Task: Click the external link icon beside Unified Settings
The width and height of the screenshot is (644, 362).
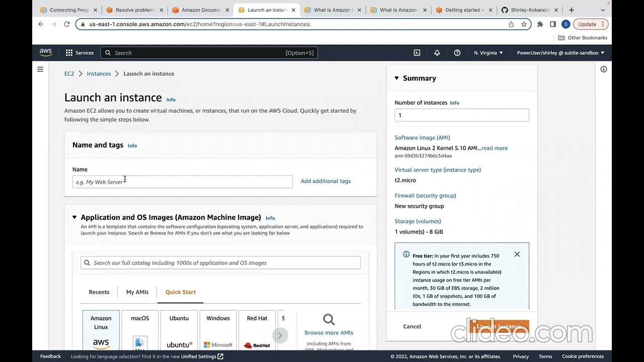Action: [220, 356]
